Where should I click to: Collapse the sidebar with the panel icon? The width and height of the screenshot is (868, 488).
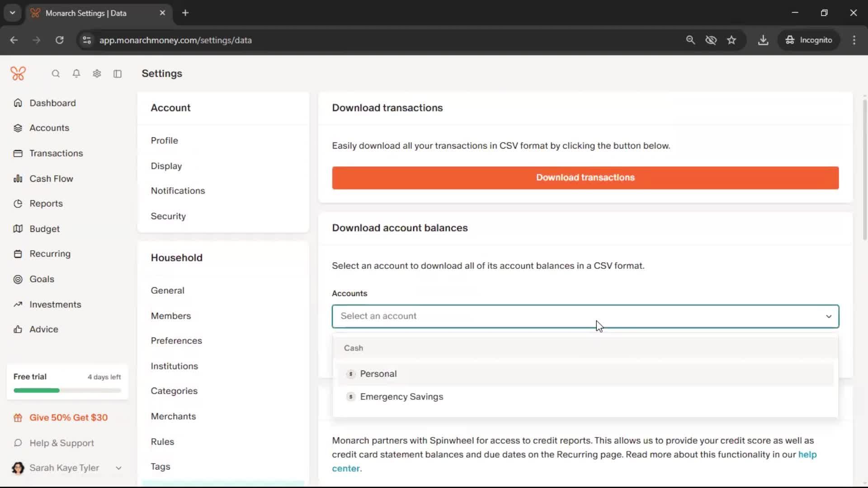[x=118, y=74]
